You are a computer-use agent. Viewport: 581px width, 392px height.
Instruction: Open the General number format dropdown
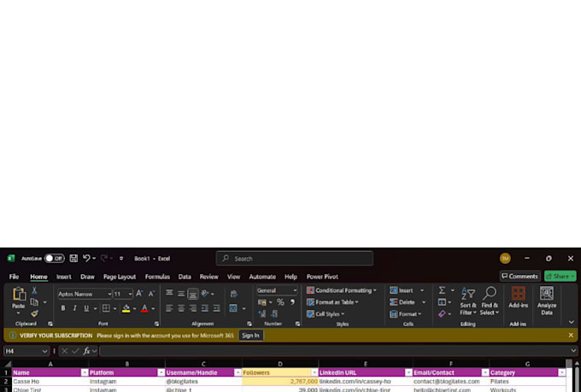(x=295, y=290)
